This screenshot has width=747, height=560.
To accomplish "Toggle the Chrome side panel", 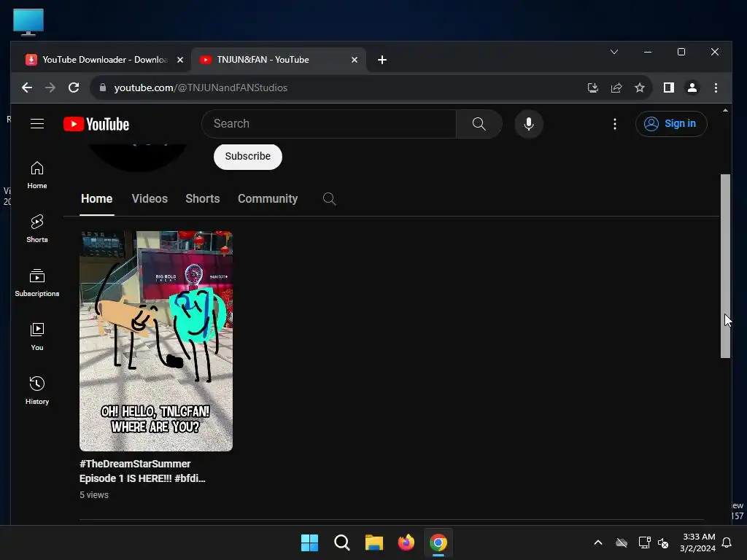I will (x=668, y=87).
